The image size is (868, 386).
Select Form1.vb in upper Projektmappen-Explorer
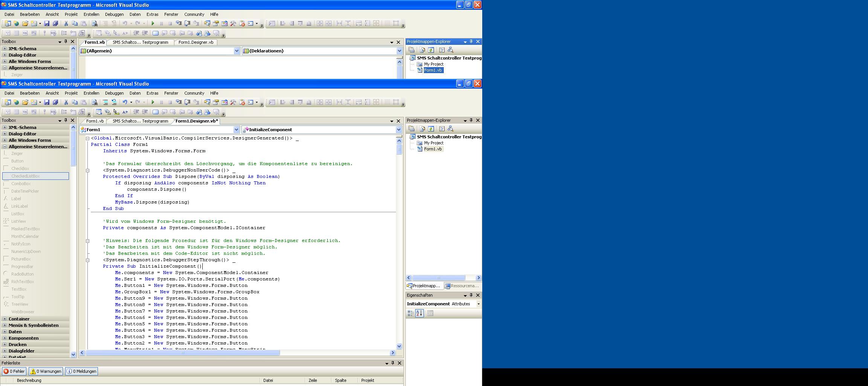click(433, 70)
